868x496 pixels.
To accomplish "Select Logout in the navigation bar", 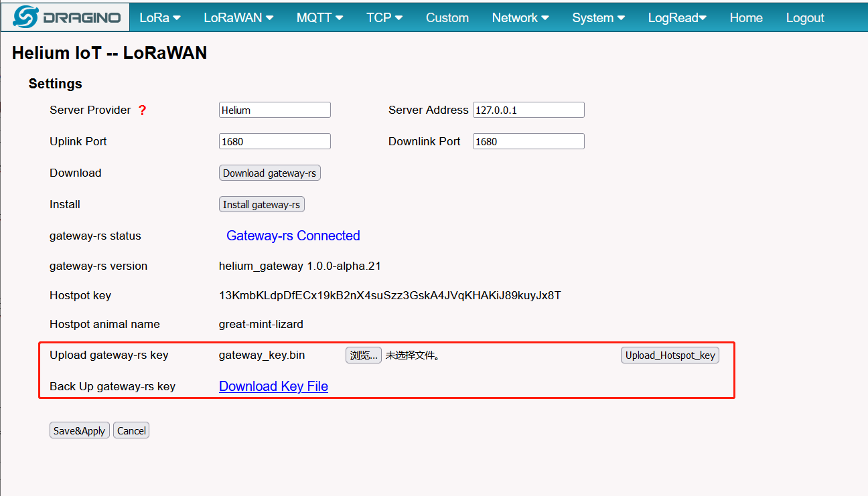I will 805,18.
